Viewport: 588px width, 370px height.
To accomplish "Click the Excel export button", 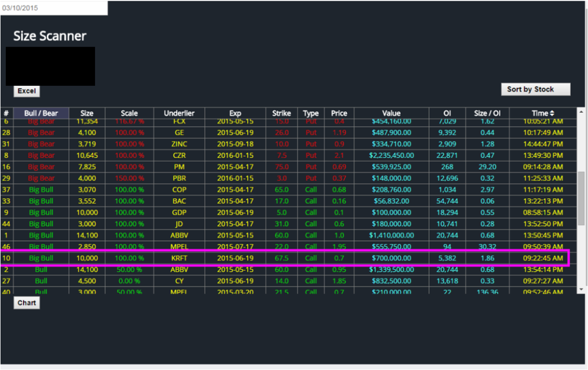I will pyautogui.click(x=26, y=91).
